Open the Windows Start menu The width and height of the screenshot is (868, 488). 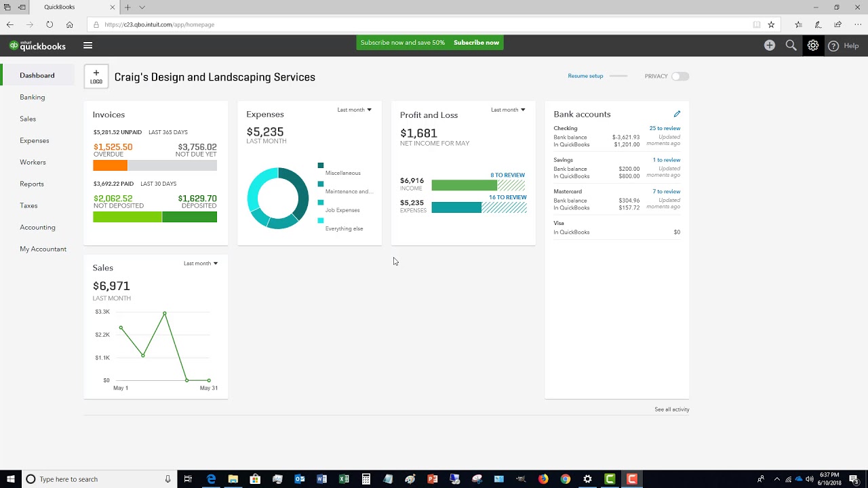pyautogui.click(x=11, y=479)
